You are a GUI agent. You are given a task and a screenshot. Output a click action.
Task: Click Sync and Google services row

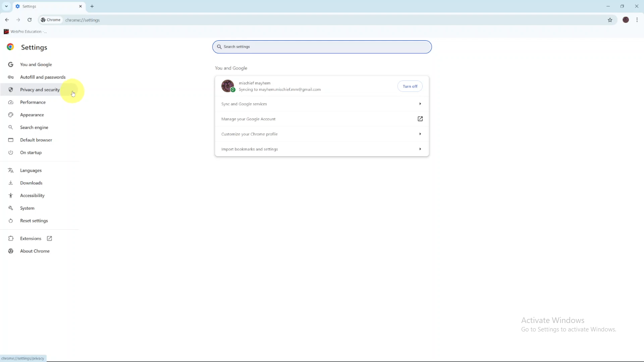click(322, 104)
